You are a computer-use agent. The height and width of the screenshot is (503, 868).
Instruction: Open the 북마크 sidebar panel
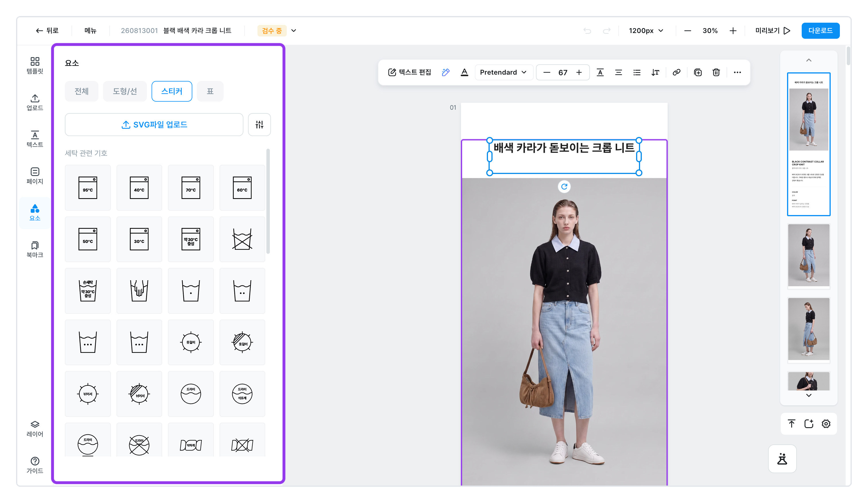(x=35, y=249)
